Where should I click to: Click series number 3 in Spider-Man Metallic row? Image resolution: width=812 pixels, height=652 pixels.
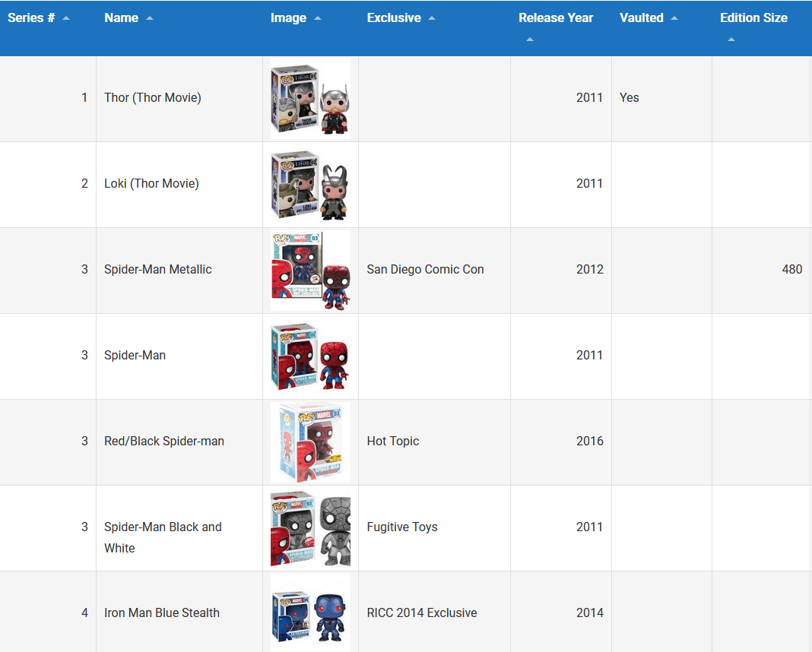coord(84,270)
